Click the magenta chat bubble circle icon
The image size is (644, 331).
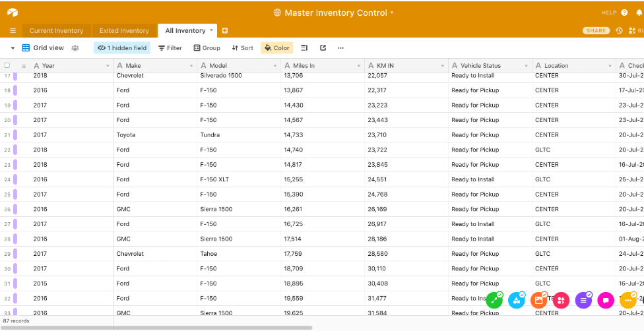[605, 301]
